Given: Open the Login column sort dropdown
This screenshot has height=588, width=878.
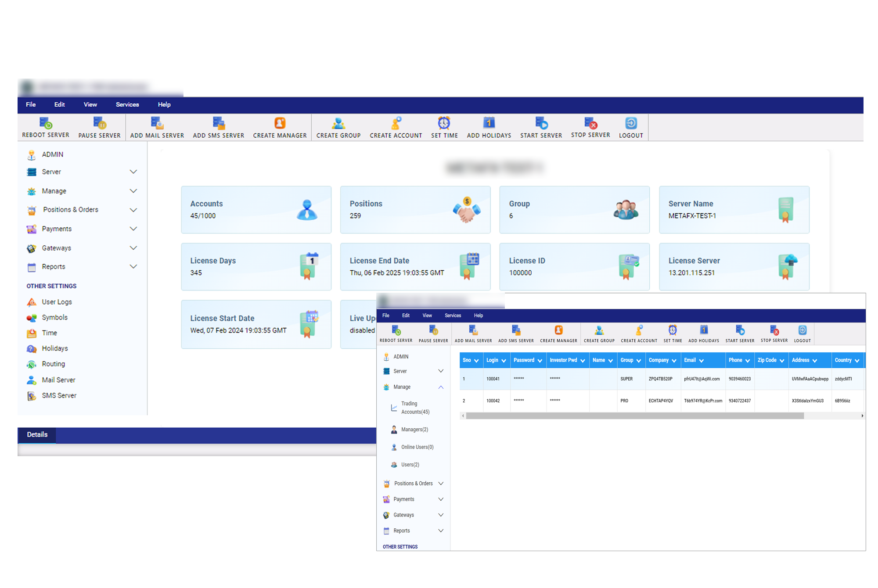Looking at the screenshot, I should pos(504,360).
